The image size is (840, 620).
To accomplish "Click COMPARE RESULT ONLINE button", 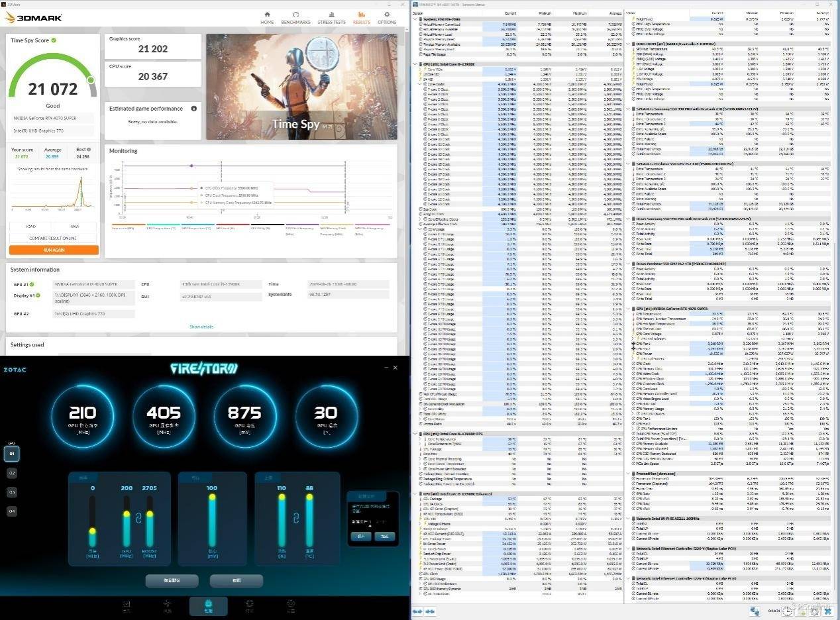I will [x=54, y=238].
